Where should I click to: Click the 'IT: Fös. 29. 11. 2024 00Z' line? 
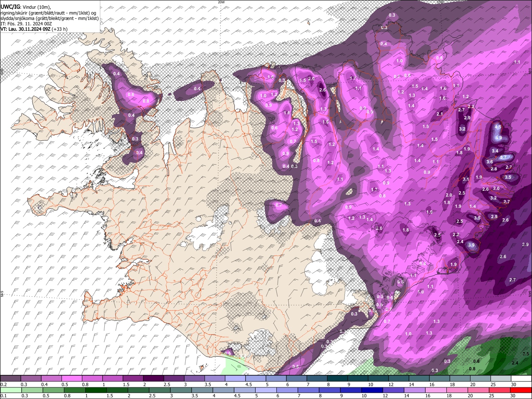point(26,24)
